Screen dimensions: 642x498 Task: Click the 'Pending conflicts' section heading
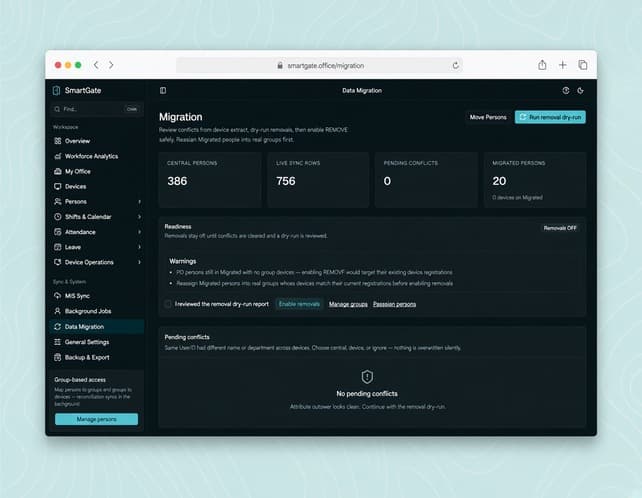[187, 337]
